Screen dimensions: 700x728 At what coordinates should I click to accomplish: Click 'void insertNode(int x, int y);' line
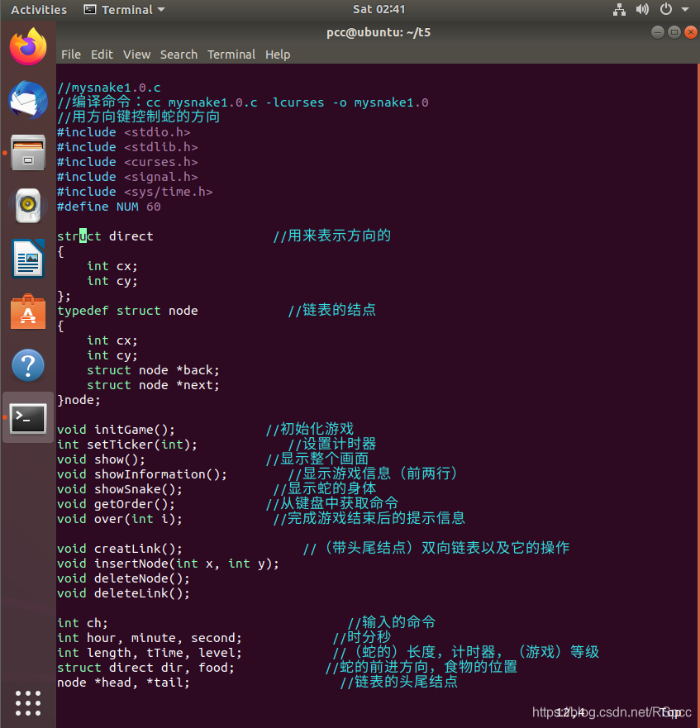point(168,564)
